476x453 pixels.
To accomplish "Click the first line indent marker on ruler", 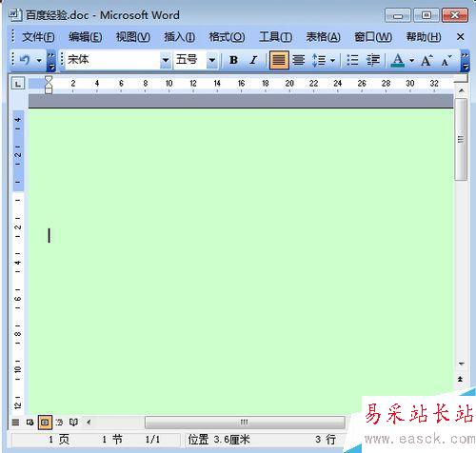I will click(x=49, y=79).
